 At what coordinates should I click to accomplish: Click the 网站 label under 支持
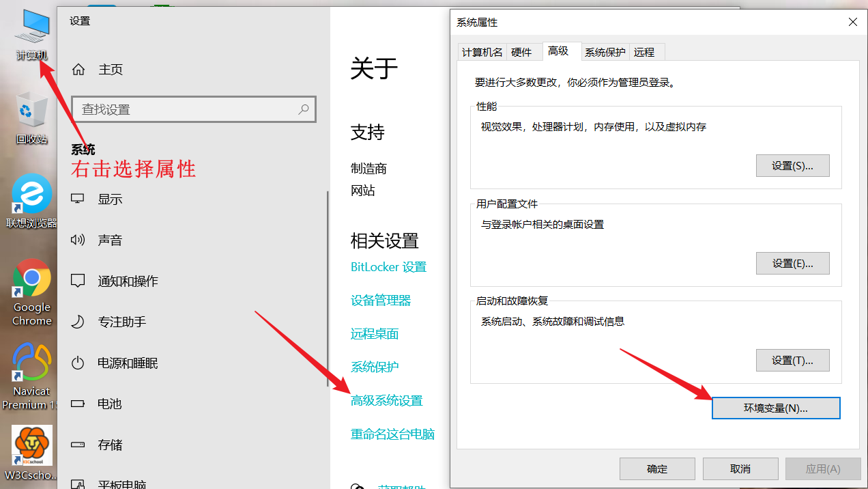363,191
